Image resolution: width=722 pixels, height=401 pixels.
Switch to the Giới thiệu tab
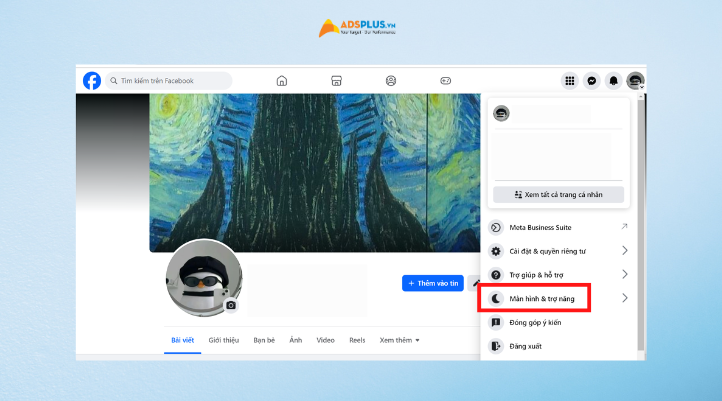(x=224, y=340)
